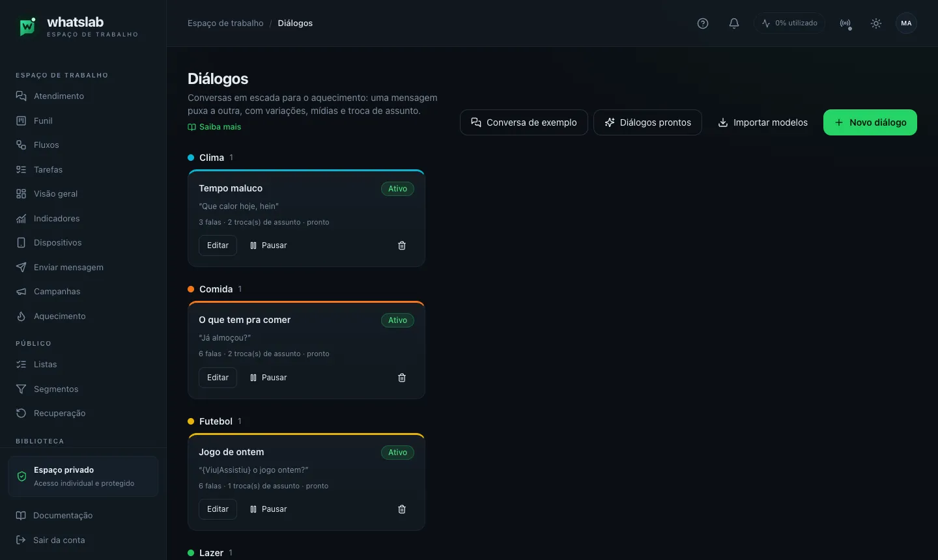The height and width of the screenshot is (560, 938).
Task: Click the whatslab logo icon
Action: [x=27, y=26]
